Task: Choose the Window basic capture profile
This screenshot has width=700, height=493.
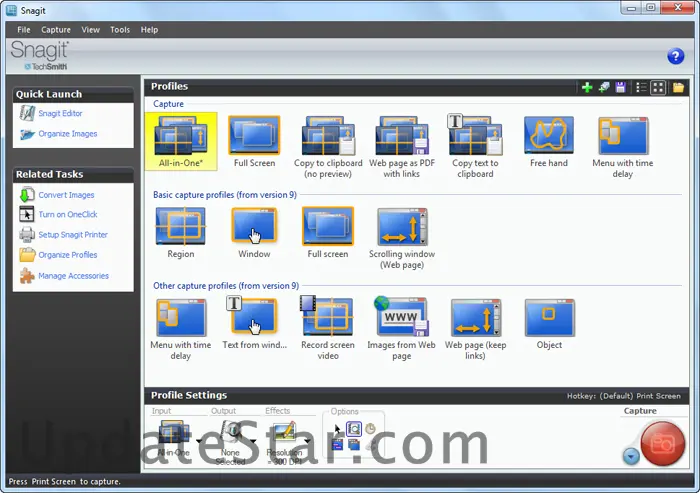Action: 254,232
